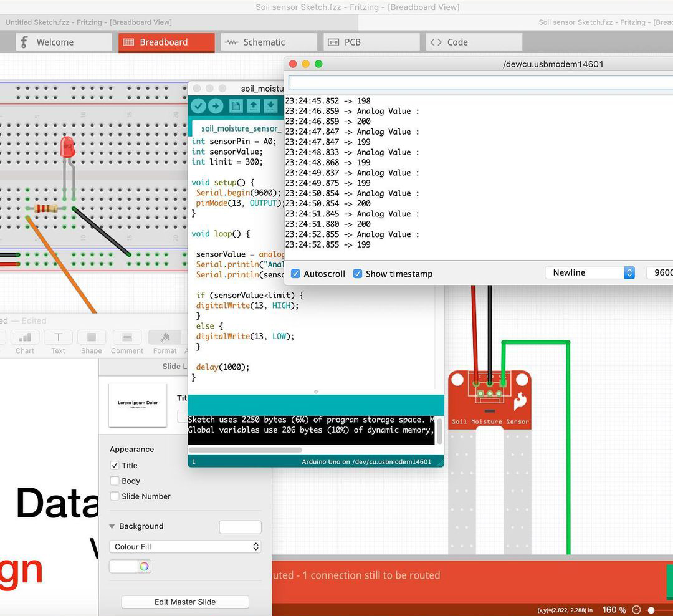Enable the Body appearance checkbox
The height and width of the screenshot is (616, 673).
coord(115,481)
